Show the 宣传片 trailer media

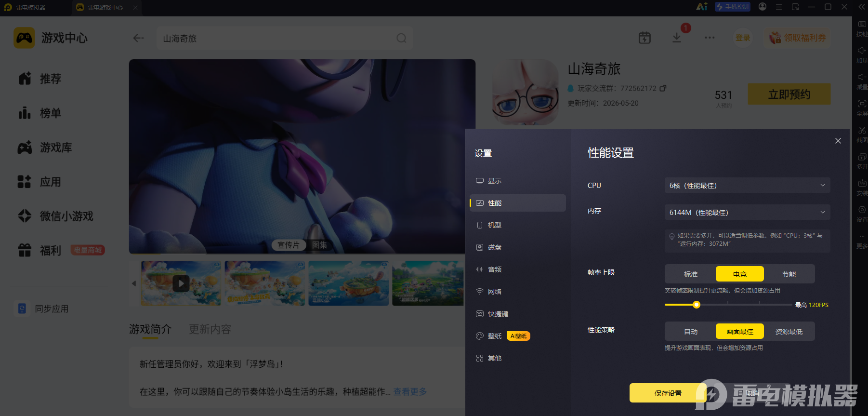pos(289,245)
